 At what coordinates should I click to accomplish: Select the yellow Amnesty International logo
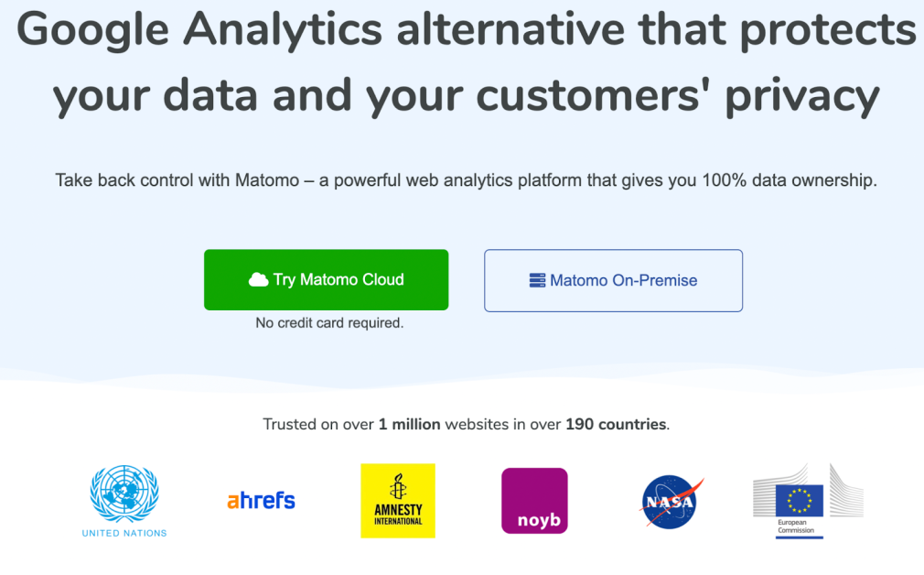click(398, 501)
